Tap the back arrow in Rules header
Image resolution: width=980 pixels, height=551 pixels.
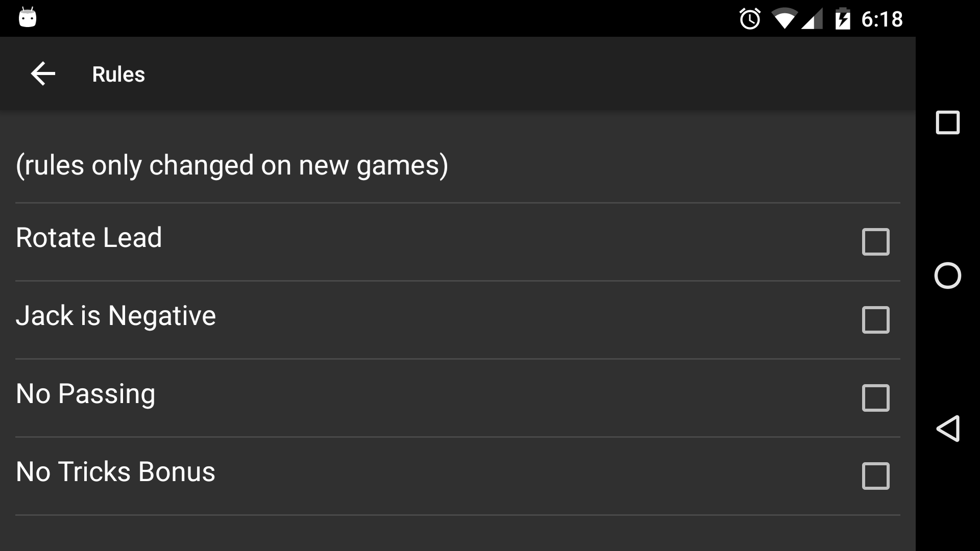click(43, 74)
